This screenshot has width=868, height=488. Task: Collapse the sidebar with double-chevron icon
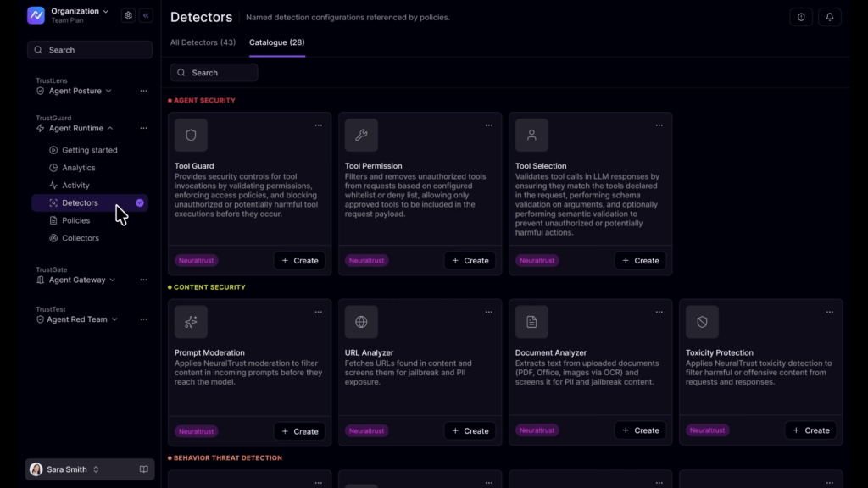tap(146, 15)
